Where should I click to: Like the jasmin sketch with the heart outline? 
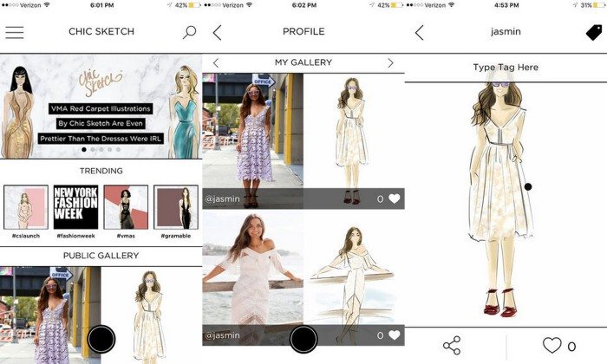tap(552, 346)
